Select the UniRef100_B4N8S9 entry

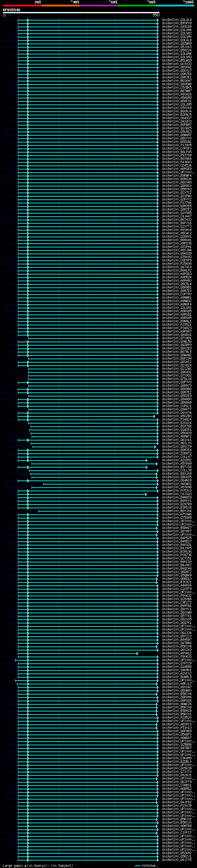coord(177,497)
